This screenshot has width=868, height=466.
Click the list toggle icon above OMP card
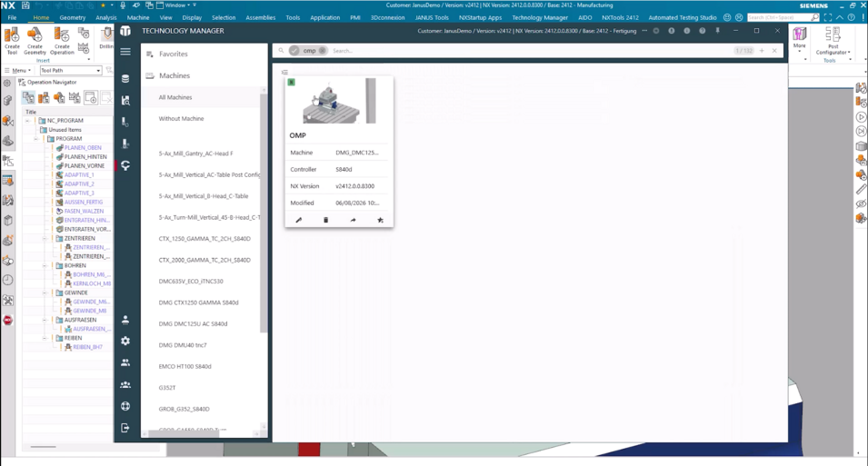pyautogui.click(x=284, y=72)
